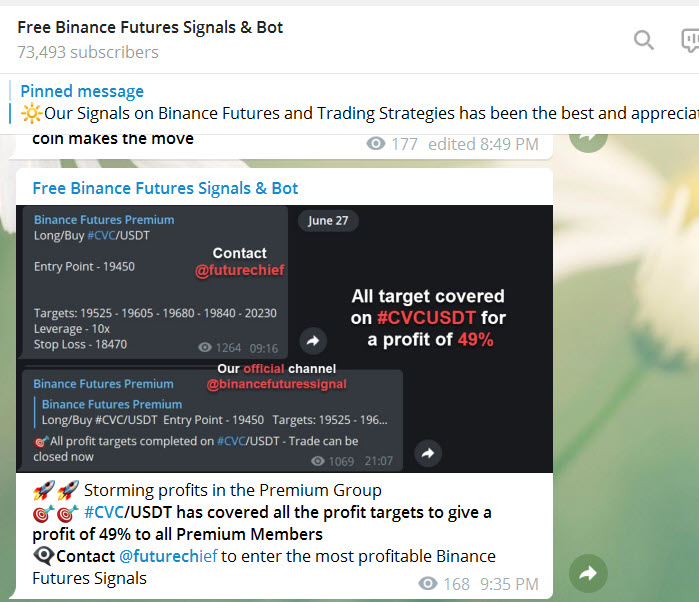Click eye views icon showing 168
699x602 pixels.
(x=428, y=584)
